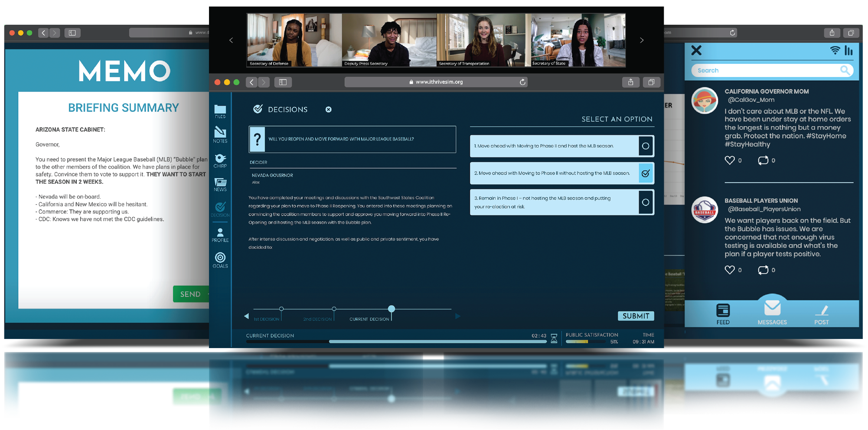This screenshot has width=868, height=430.
Task: Repost the California Governor Mom post
Action: pyautogui.click(x=763, y=160)
